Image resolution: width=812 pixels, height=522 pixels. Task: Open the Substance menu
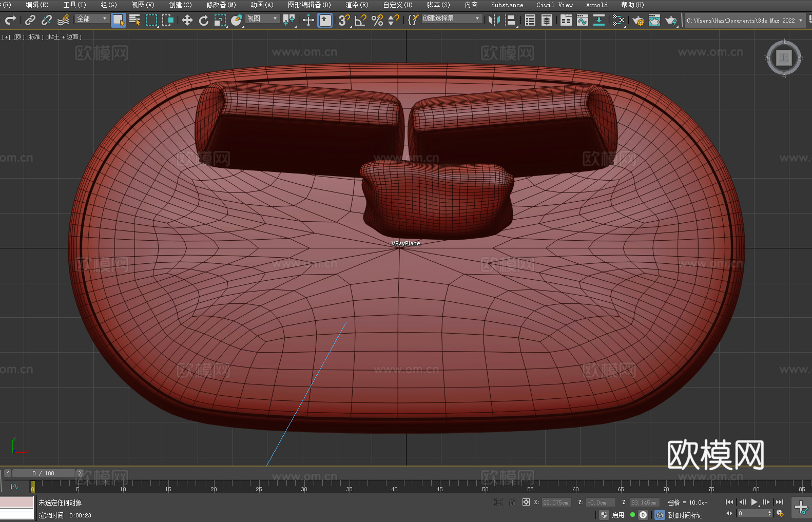tap(507, 5)
